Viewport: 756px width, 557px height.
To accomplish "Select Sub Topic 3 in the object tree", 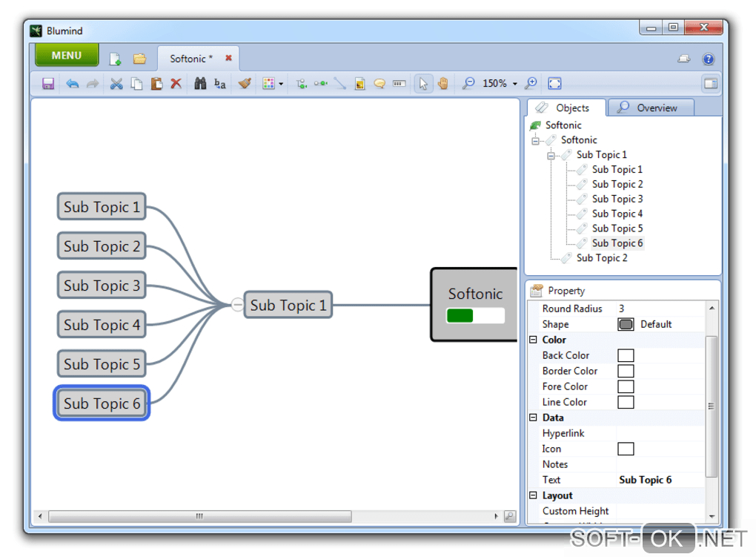I will point(617,200).
